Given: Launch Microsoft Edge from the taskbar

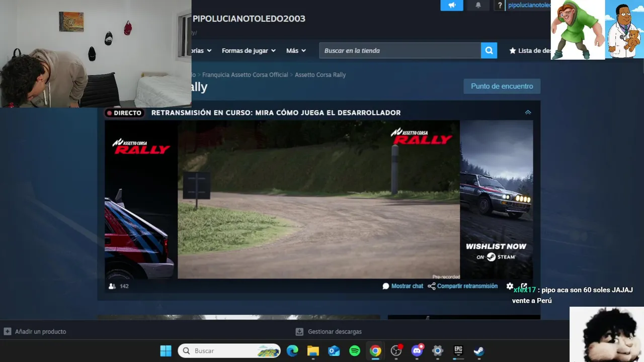Looking at the screenshot, I should tap(292, 350).
